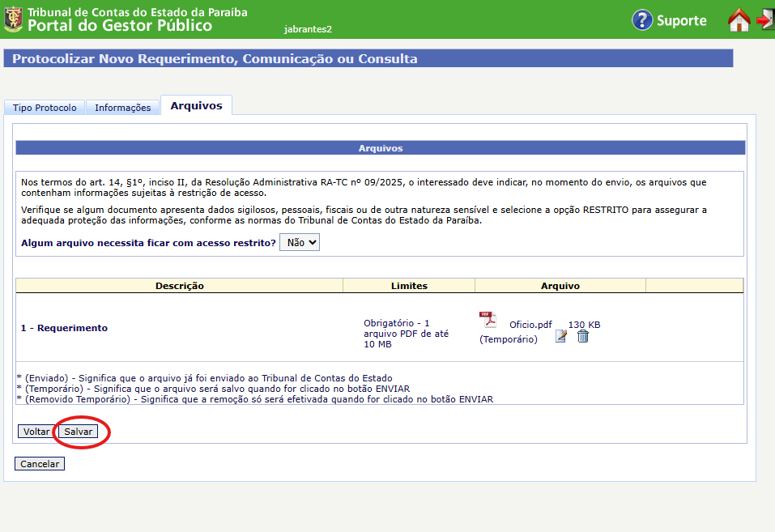This screenshot has height=532, width=775.
Task: Click the Salvar button
Action: (78, 432)
